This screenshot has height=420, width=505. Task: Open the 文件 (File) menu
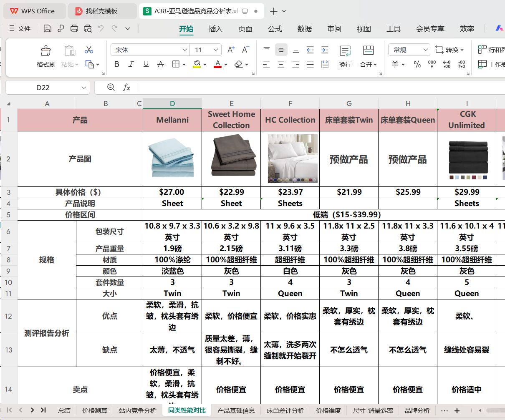[x=20, y=28]
